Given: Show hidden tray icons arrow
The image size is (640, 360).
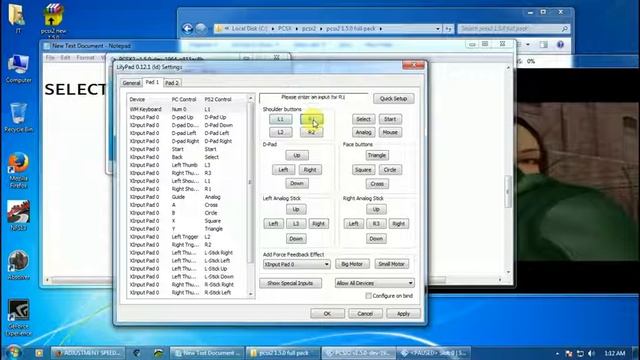Looking at the screenshot, I should [x=557, y=353].
